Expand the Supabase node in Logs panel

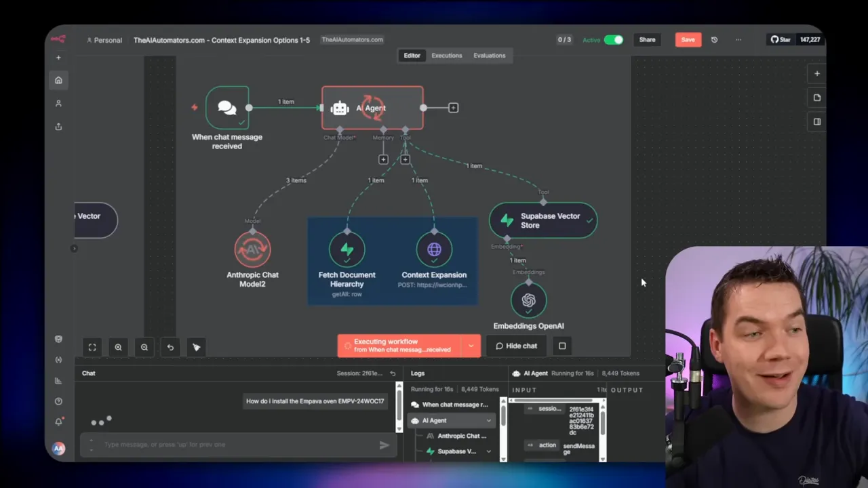[488, 451]
